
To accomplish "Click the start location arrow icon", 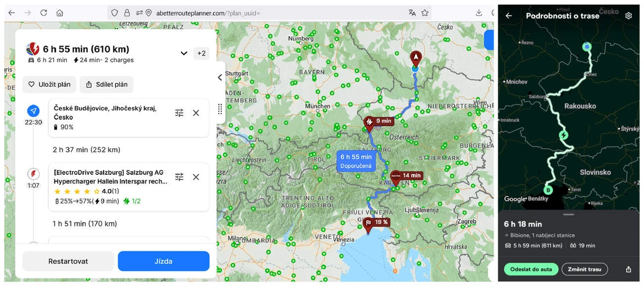I will 33,111.
